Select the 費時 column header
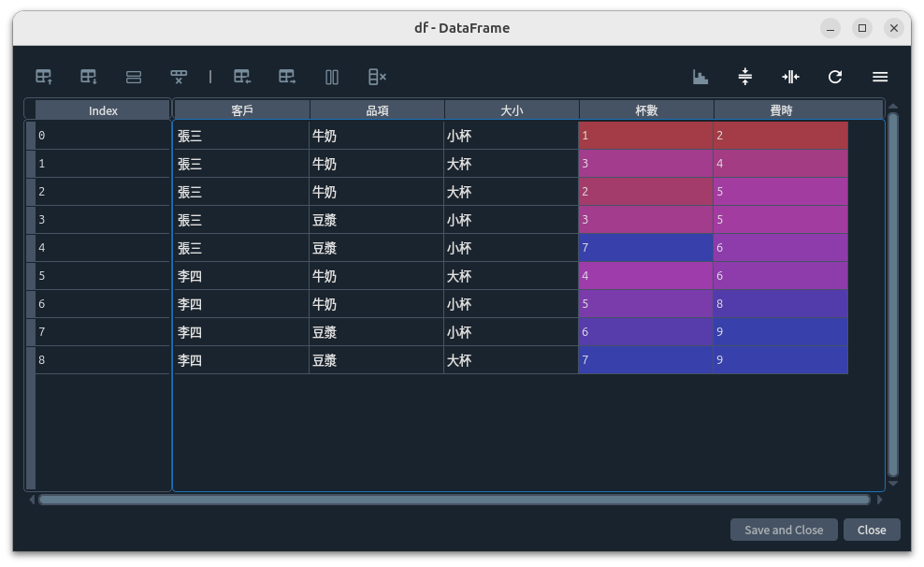 point(799,110)
